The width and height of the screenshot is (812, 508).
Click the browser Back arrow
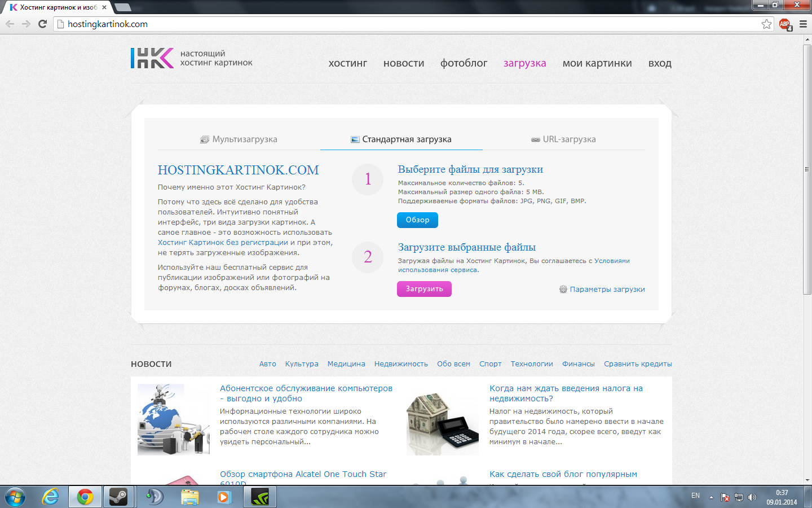pos(10,24)
